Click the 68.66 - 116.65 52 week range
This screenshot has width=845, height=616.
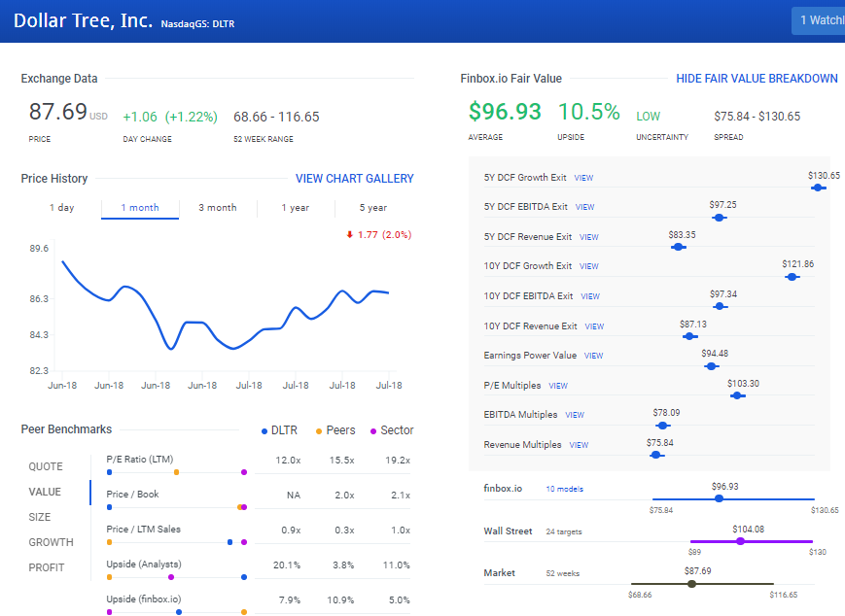(x=276, y=117)
